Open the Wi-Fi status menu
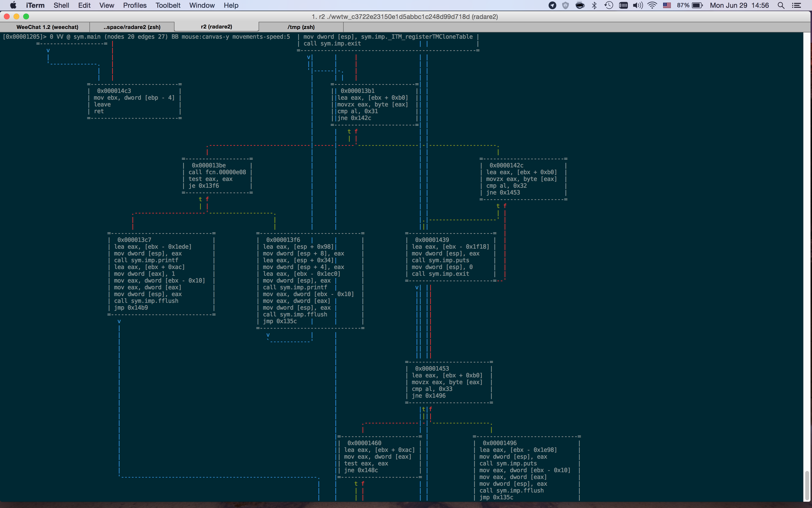Screen dimensions: 812x508 point(652,5)
